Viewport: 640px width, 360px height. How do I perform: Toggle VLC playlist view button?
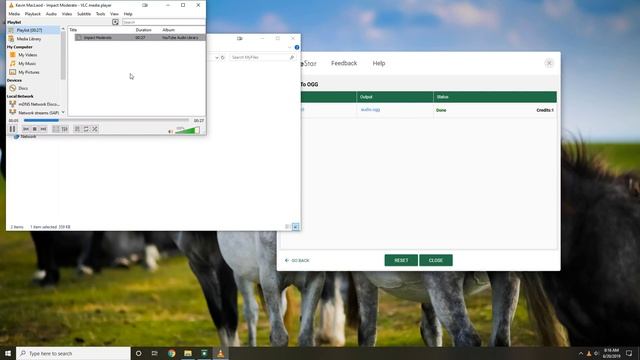(x=77, y=129)
